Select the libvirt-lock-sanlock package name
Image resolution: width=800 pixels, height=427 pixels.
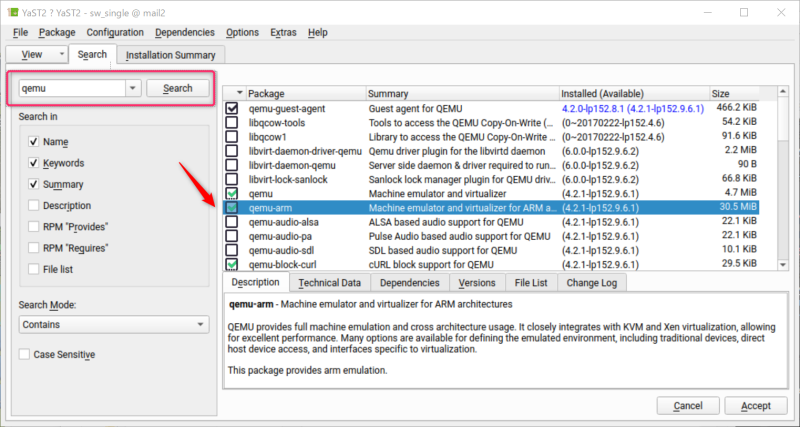288,180
